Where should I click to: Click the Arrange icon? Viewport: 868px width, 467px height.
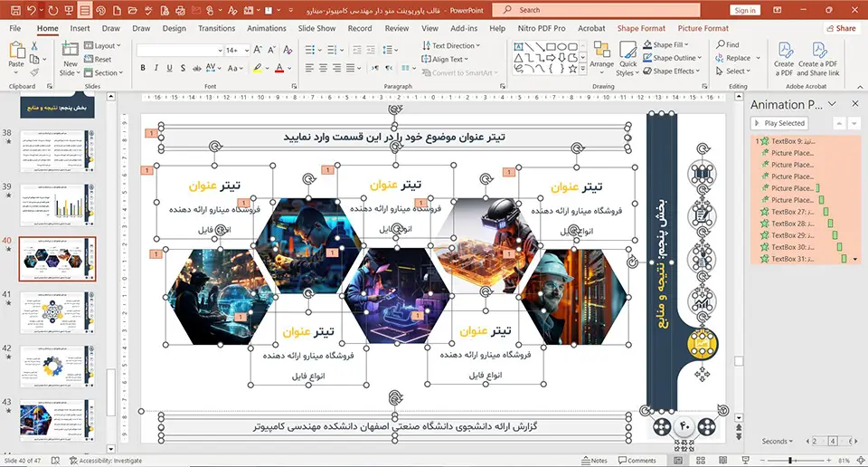click(x=602, y=50)
